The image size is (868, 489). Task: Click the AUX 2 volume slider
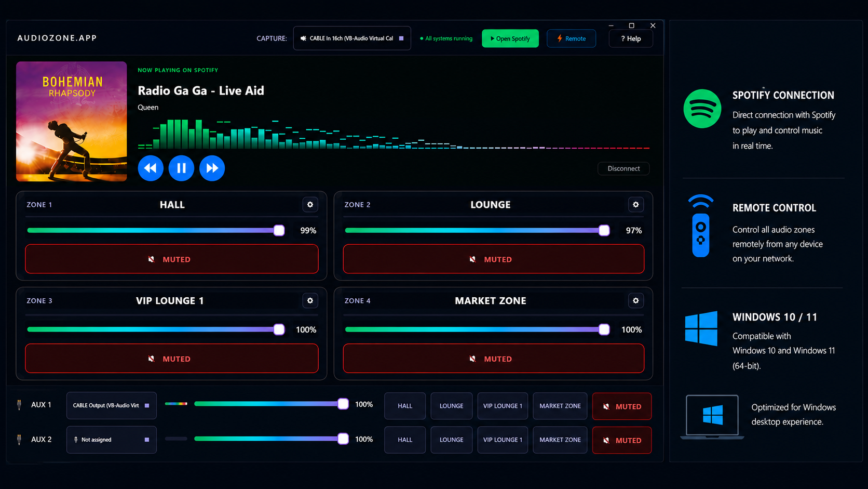[271, 439]
